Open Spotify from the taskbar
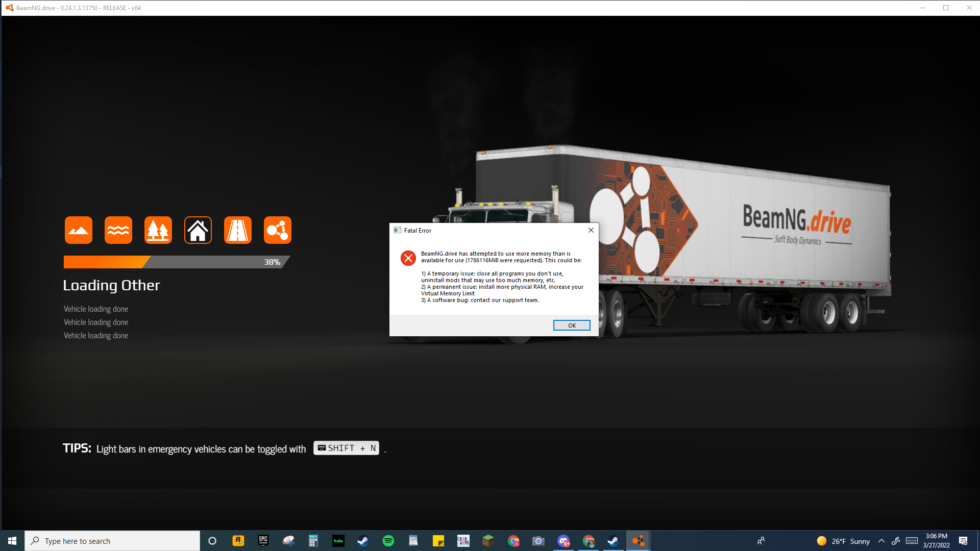 pos(388,541)
